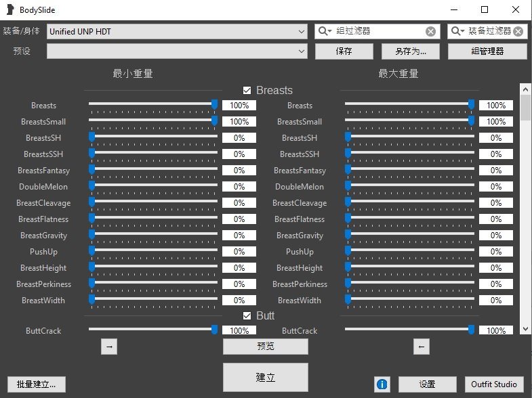Click the scrollbar up arrow
532x398 pixels.
point(525,89)
